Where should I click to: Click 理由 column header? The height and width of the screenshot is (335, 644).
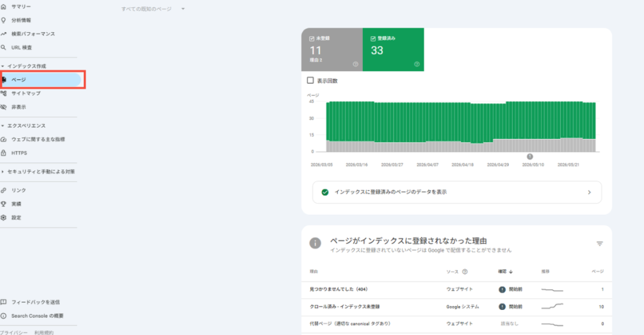click(x=314, y=272)
